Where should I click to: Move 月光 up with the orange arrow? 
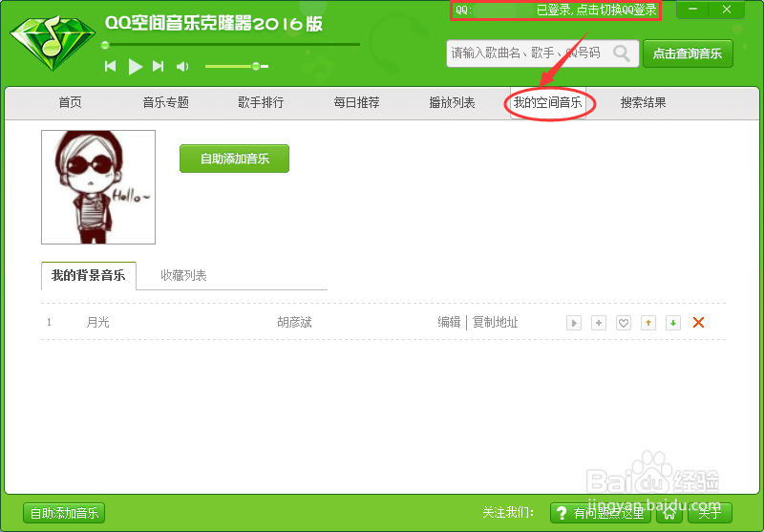click(648, 323)
